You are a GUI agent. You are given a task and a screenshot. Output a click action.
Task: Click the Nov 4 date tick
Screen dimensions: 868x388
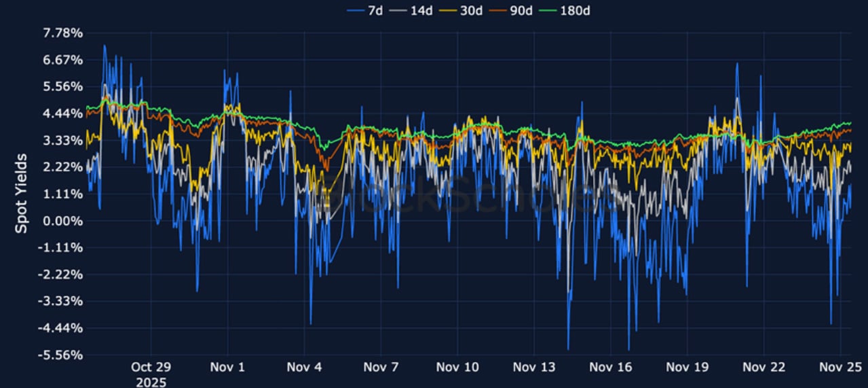point(304,367)
